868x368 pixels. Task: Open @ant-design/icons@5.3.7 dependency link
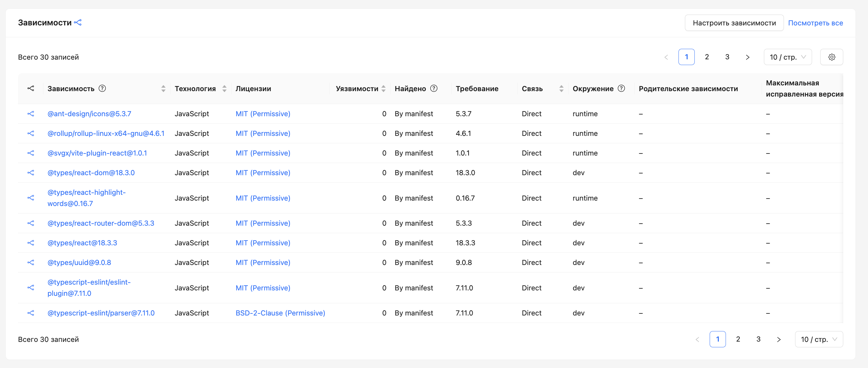pos(89,114)
